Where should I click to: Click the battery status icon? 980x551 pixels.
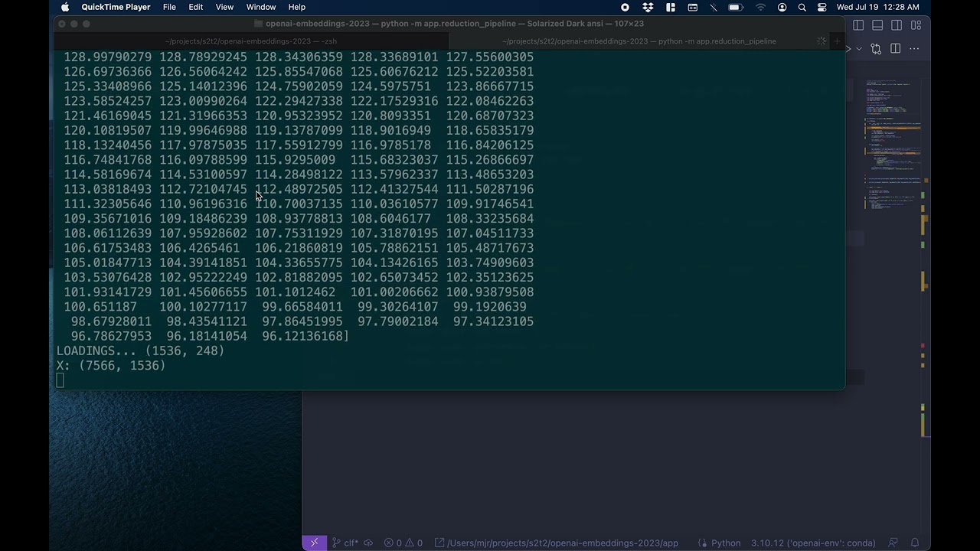(735, 7)
